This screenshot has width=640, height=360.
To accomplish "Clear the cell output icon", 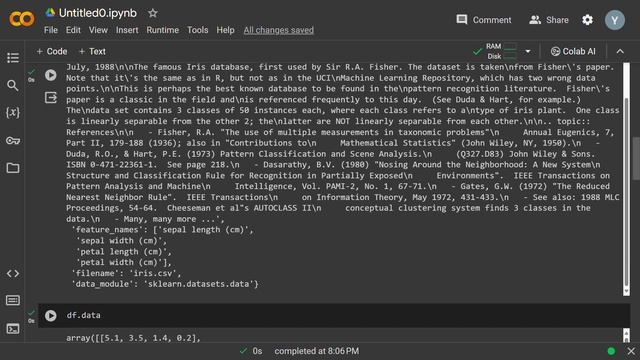I will pyautogui.click(x=51, y=98).
